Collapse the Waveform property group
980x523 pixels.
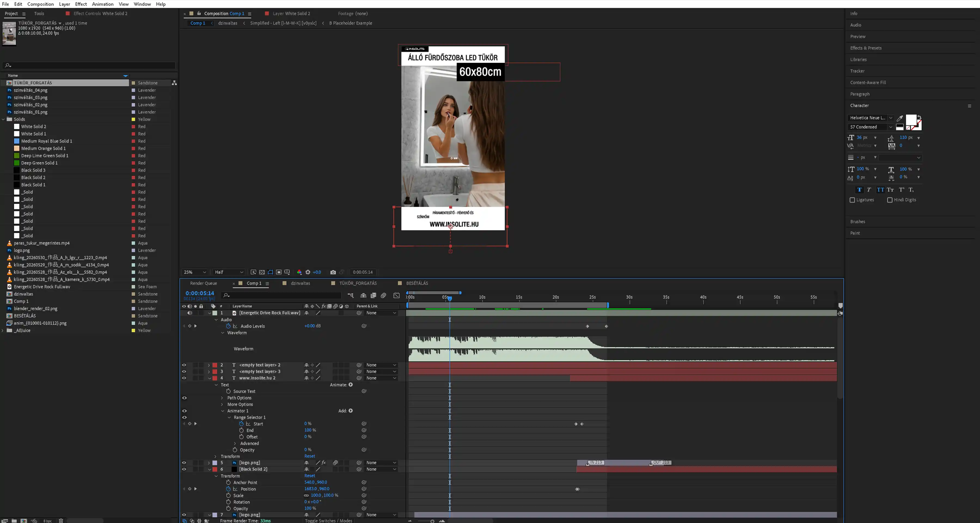click(223, 333)
